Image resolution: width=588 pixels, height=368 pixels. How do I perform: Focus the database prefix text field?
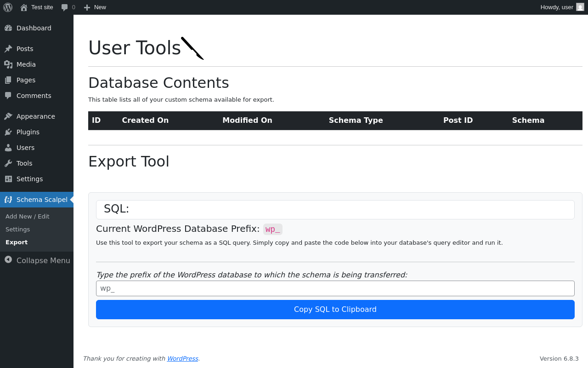point(335,288)
